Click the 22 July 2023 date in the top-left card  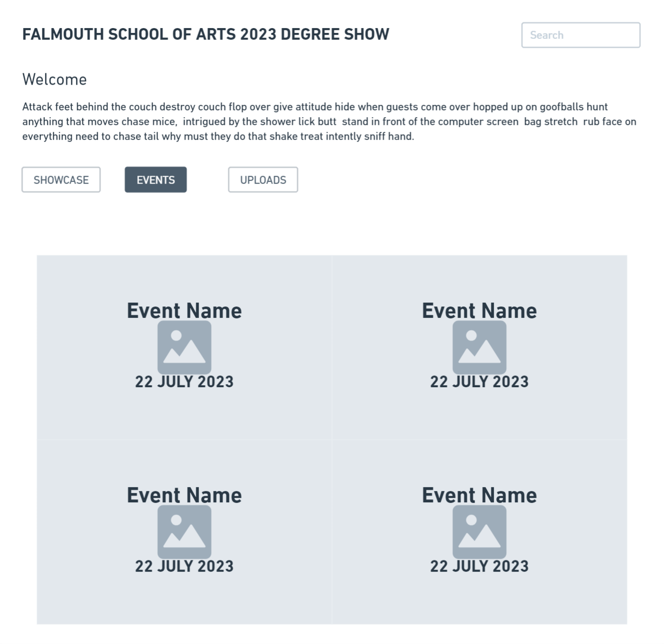coord(184,382)
